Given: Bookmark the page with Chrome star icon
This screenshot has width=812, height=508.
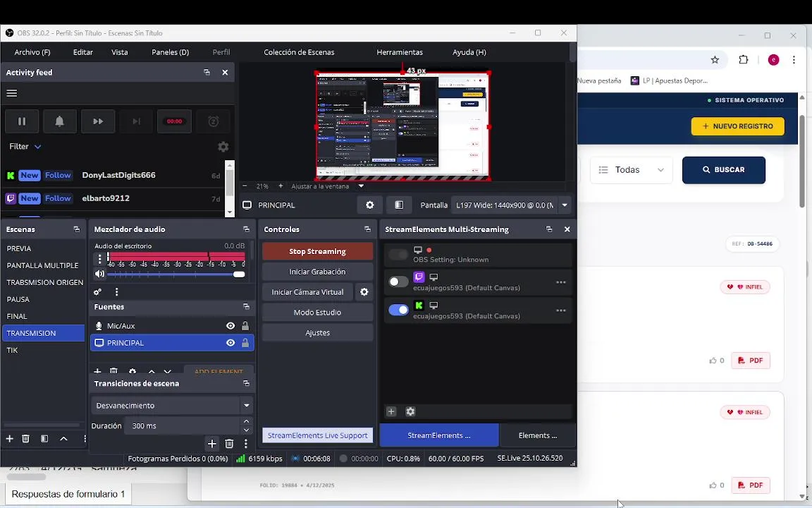Looking at the screenshot, I should tap(715, 59).
